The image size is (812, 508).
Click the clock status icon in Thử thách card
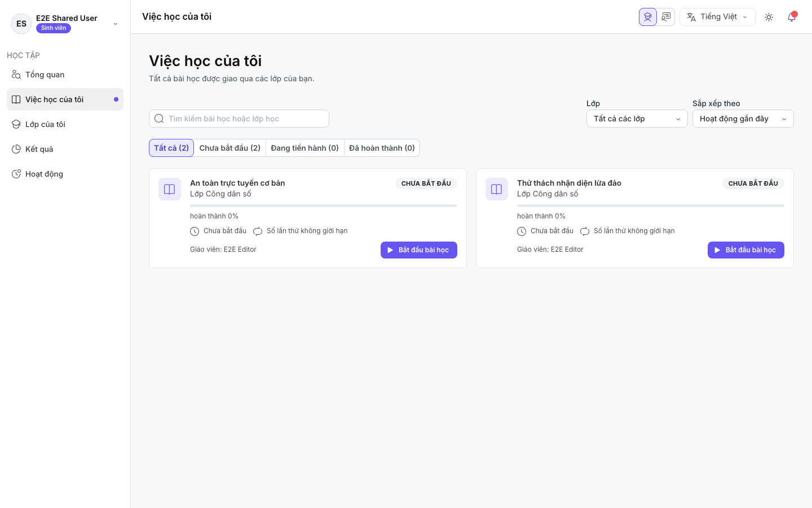tap(522, 231)
